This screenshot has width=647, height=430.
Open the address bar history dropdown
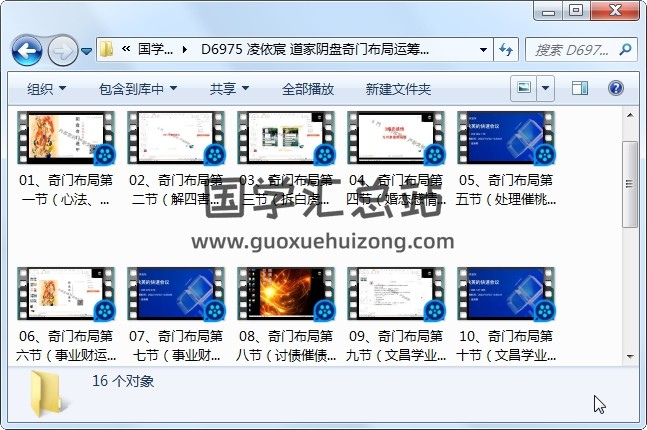483,50
